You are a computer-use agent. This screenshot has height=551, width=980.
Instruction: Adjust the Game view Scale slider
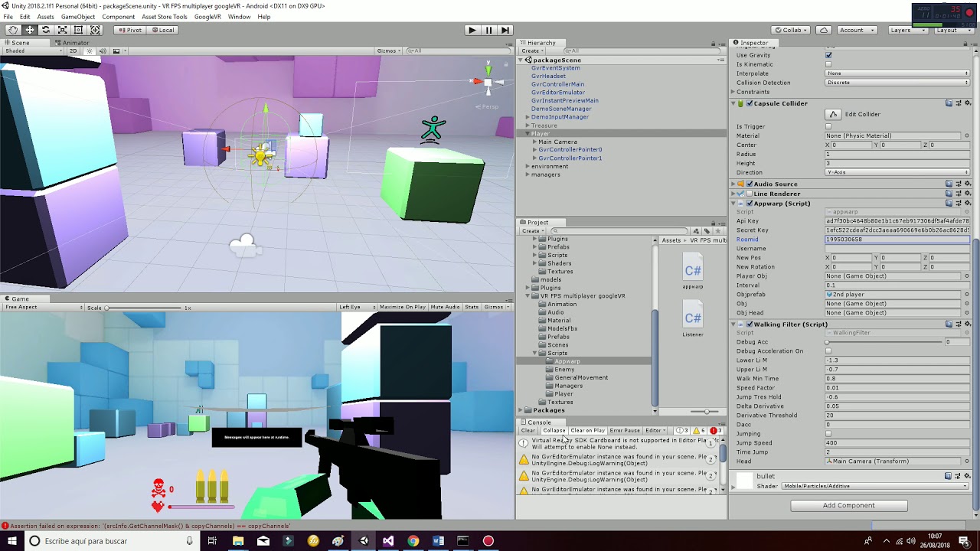click(x=142, y=308)
